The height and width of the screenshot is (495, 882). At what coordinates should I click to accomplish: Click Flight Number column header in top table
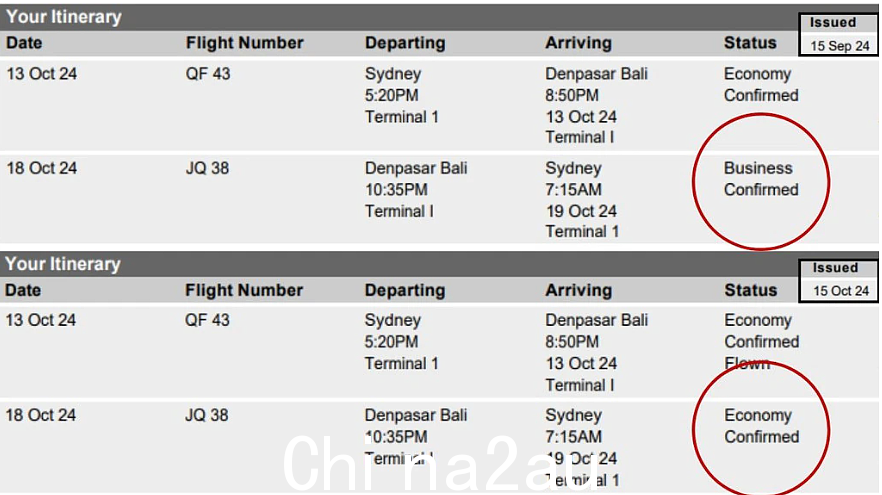245,43
